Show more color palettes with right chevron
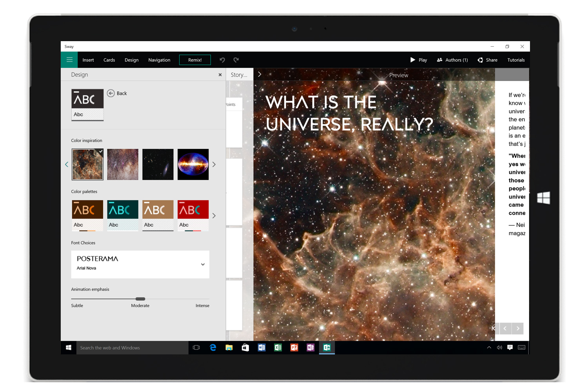 point(214,216)
